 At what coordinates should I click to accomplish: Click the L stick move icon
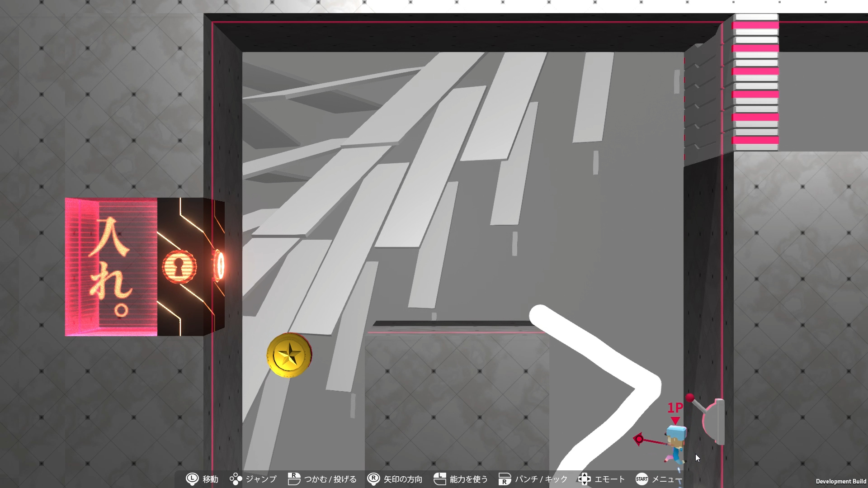192,479
